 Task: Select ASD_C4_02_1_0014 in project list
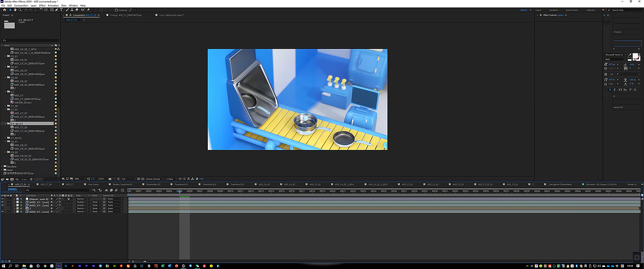[25, 49]
